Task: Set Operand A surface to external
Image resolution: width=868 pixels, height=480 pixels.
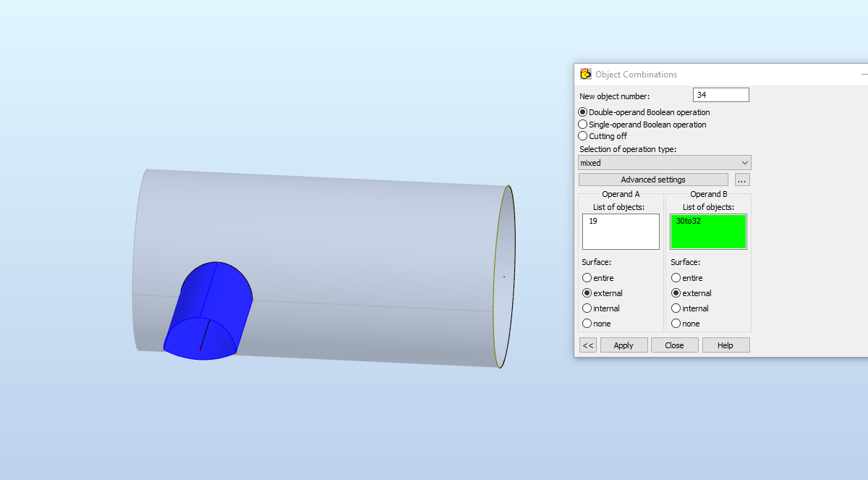Action: coord(587,293)
